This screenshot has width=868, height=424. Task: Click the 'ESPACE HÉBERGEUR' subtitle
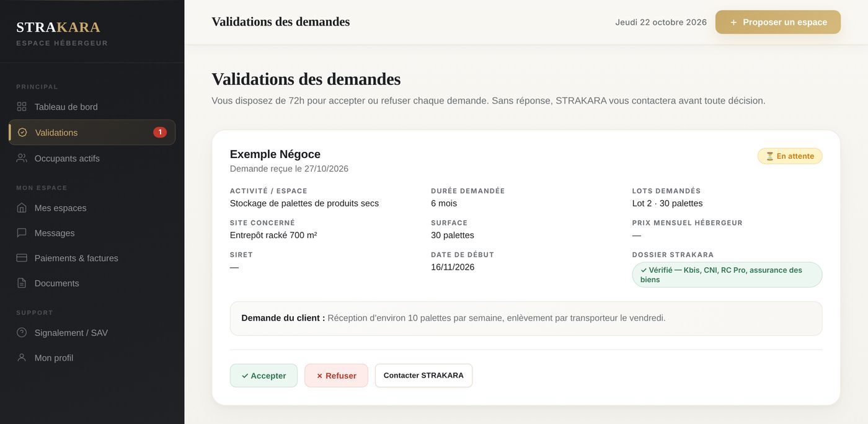point(62,43)
